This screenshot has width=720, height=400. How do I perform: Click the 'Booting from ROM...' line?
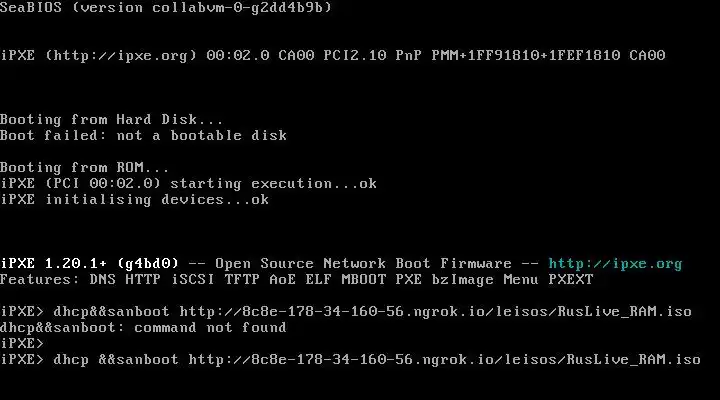pyautogui.click(x=84, y=168)
